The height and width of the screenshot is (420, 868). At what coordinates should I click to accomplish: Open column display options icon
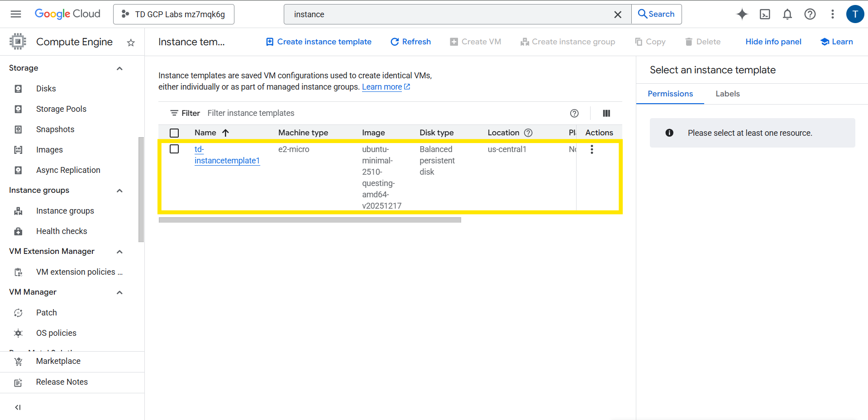click(x=606, y=113)
